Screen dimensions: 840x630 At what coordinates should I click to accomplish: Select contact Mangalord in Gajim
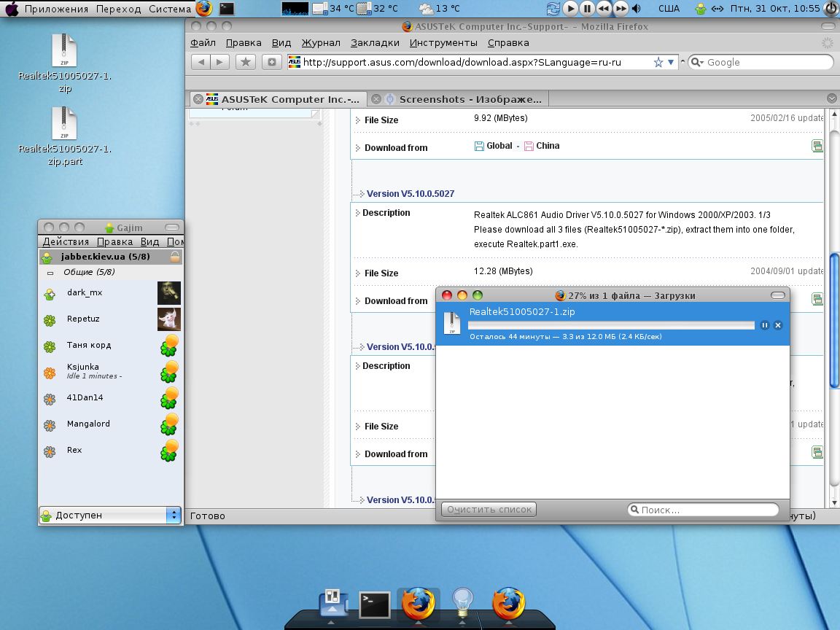[x=111, y=424]
